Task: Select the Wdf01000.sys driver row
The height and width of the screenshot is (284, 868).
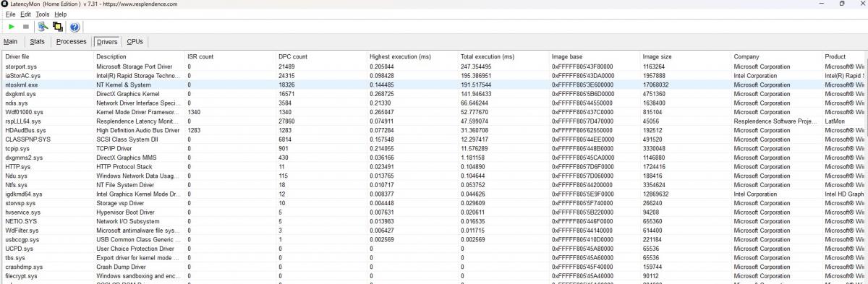Action: (x=434, y=112)
